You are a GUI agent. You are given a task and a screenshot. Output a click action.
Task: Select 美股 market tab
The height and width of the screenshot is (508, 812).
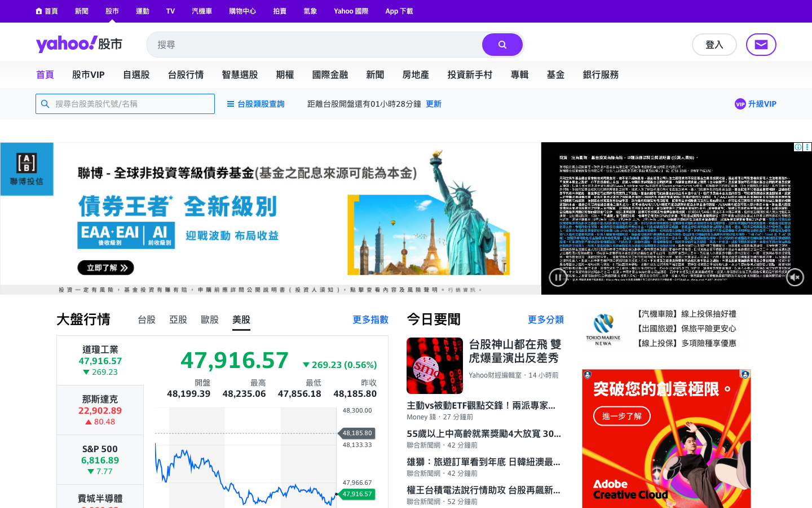coord(241,319)
